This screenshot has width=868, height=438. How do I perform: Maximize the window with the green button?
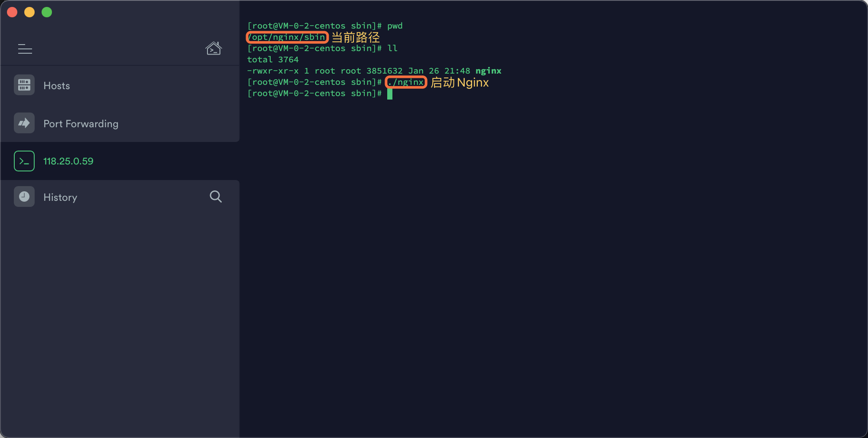47,12
